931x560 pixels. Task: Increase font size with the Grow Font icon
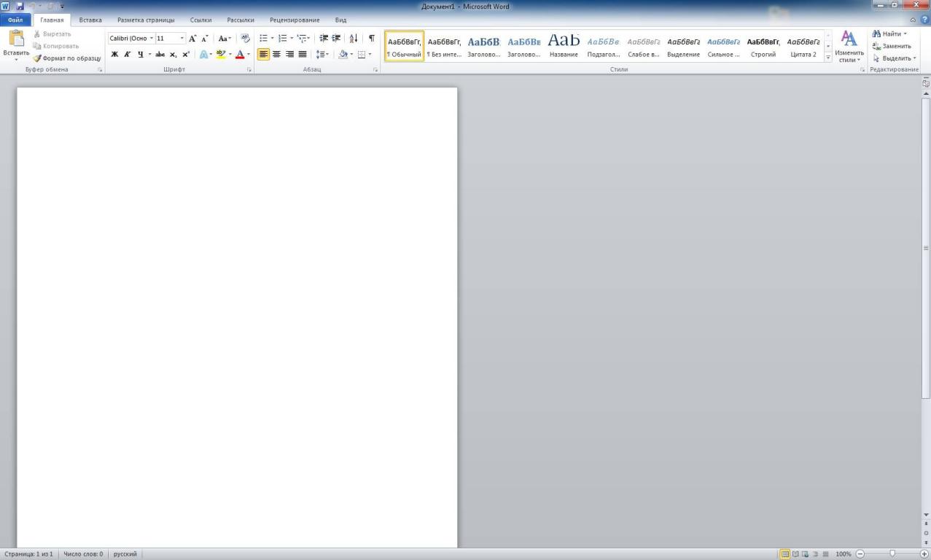(192, 38)
